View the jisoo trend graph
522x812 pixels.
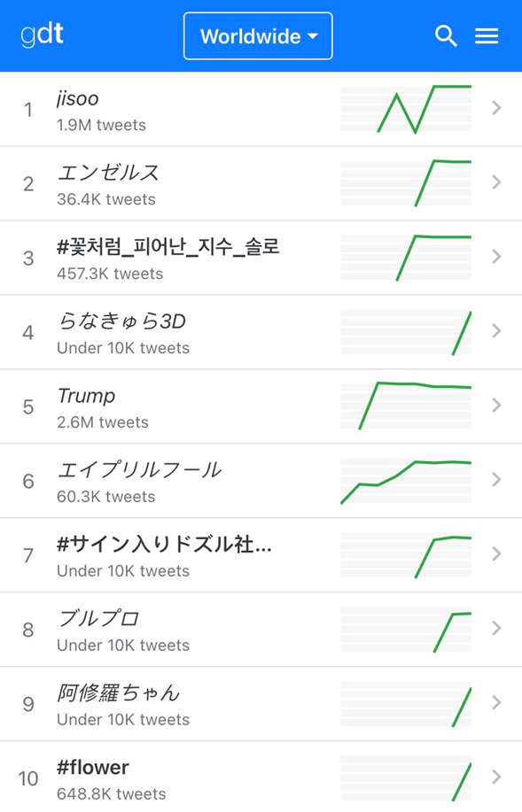[406, 109]
